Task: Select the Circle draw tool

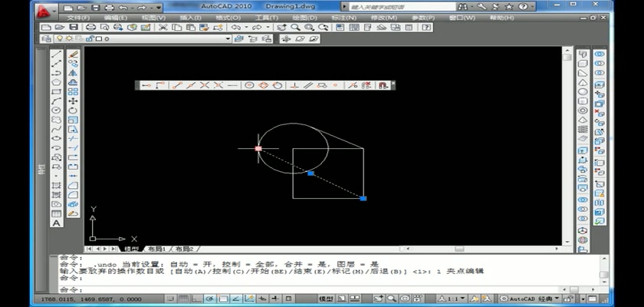Action: click(56, 111)
